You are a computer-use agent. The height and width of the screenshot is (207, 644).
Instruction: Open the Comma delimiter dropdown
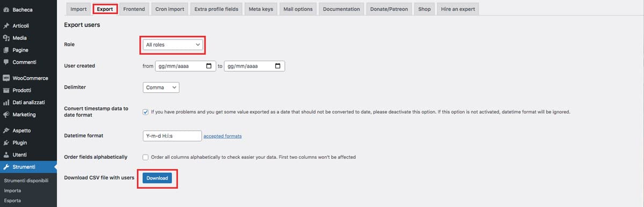(161, 87)
